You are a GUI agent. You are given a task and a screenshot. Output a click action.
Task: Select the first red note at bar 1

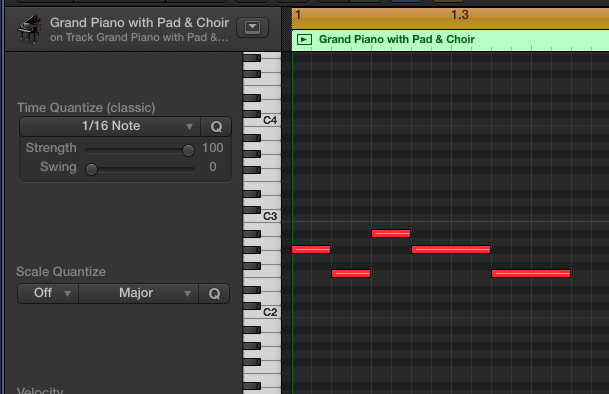[311, 249]
